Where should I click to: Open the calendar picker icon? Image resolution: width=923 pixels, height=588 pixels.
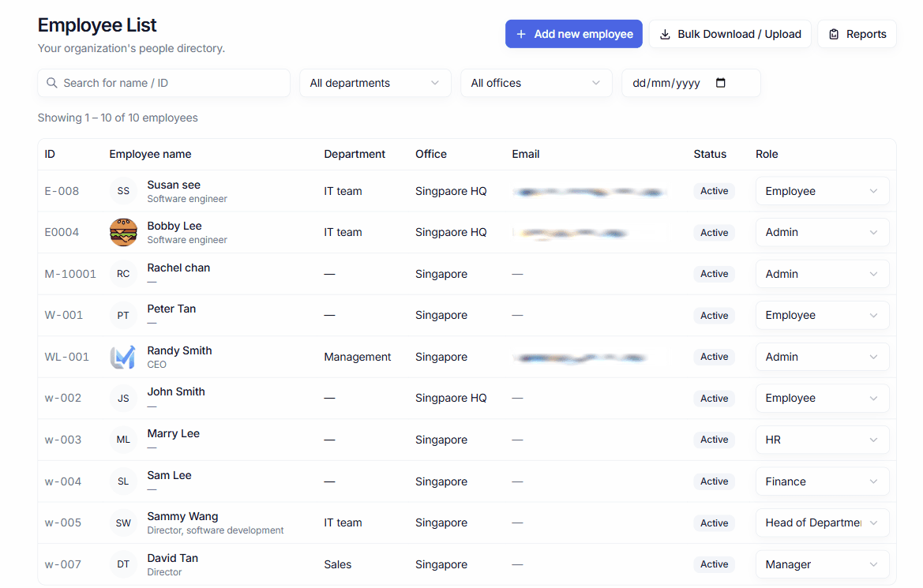click(721, 83)
